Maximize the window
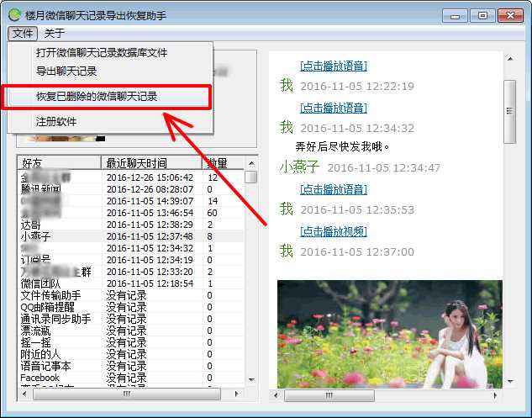532x418 pixels. (x=482, y=16)
